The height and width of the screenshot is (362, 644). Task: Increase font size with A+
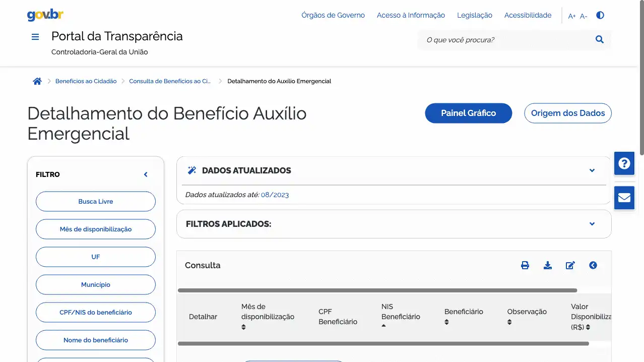click(x=571, y=16)
